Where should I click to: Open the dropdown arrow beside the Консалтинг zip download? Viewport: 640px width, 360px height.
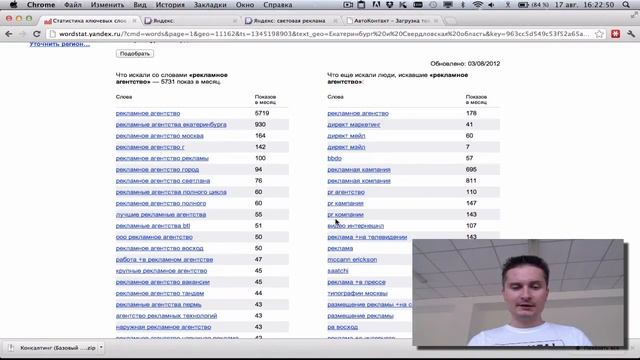click(x=101, y=348)
